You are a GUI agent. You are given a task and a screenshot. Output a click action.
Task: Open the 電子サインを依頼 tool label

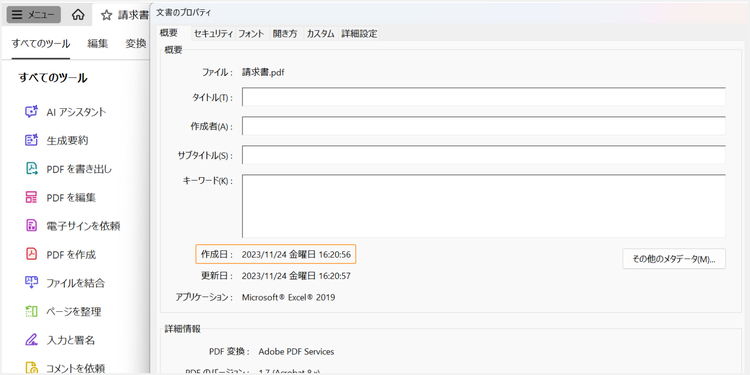point(83,226)
